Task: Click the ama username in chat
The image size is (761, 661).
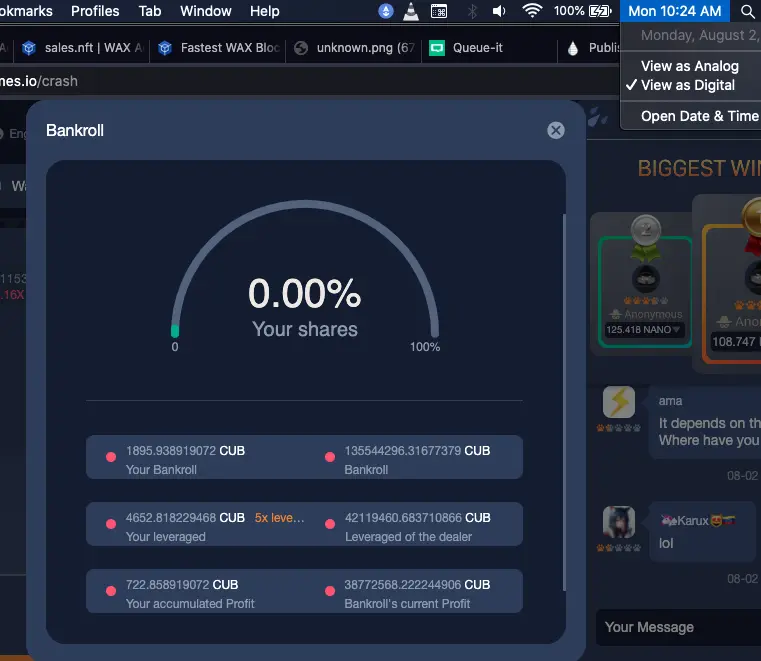Action: [x=670, y=401]
